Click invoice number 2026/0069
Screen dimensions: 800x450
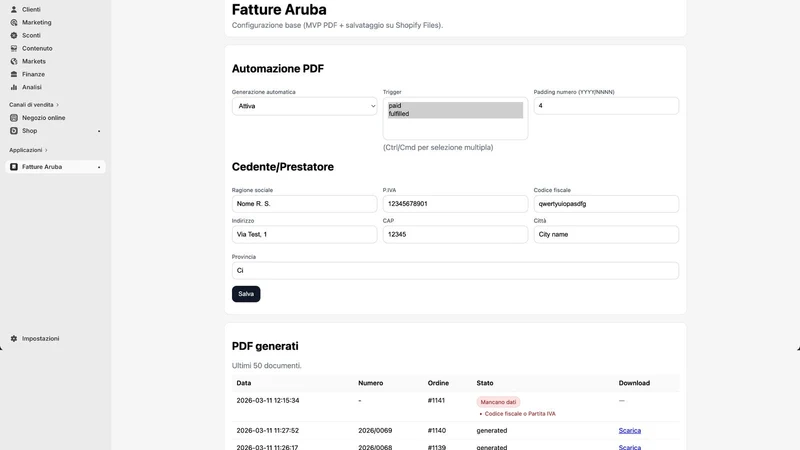[375, 431]
